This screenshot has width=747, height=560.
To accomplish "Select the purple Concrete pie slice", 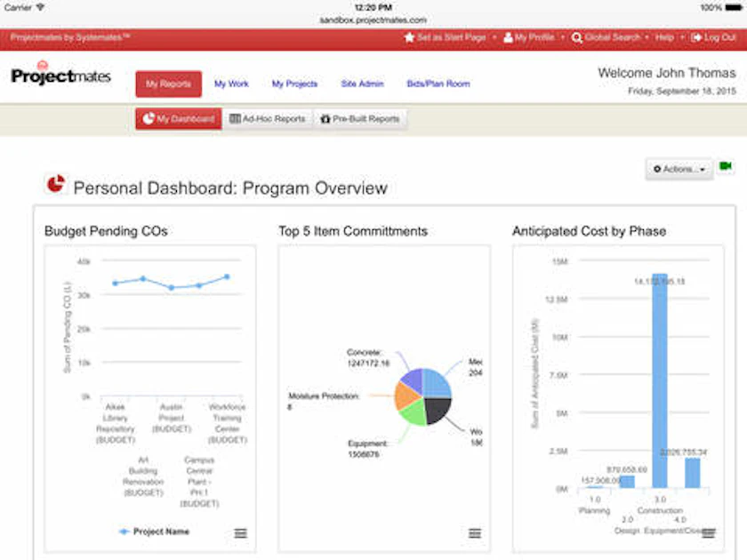I will (413, 380).
